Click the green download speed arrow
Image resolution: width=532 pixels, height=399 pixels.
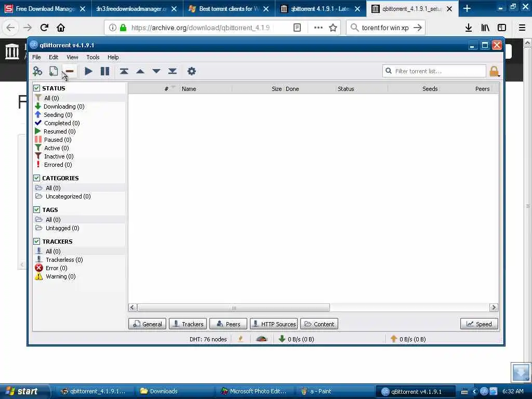[x=282, y=339]
